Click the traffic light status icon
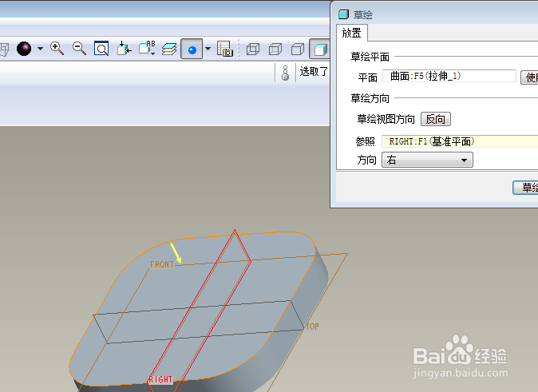Viewport: 538px width, 392px height. pos(285,73)
